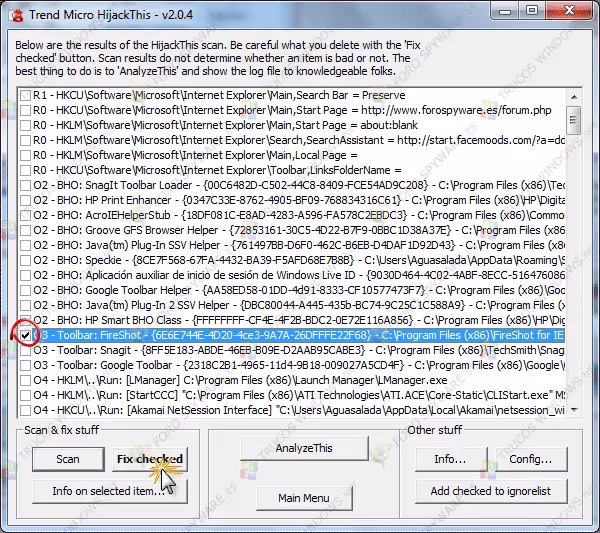The image size is (600, 533).
Task: Click the results list scroll-up arrow
Action: pos(574,97)
